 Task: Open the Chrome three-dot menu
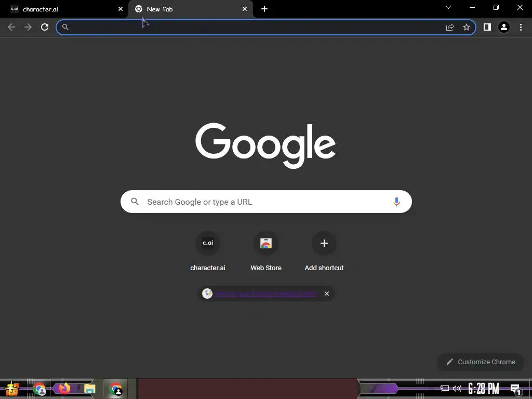point(521,27)
